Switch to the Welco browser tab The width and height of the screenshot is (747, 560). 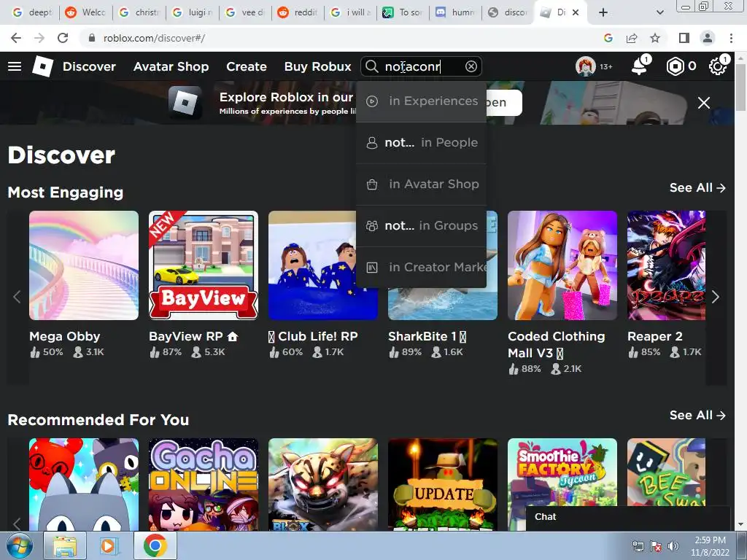(x=86, y=12)
